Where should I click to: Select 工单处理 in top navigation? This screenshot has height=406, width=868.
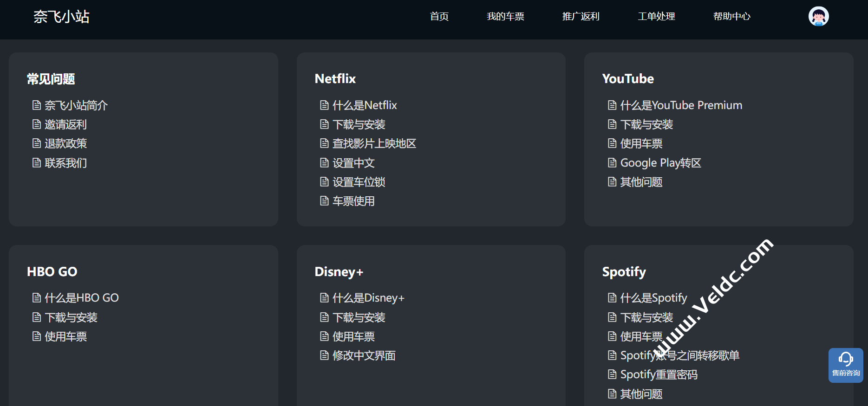[656, 17]
